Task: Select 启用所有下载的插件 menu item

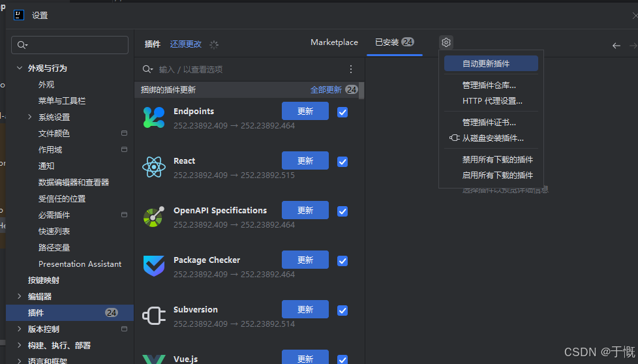Action: pos(491,175)
